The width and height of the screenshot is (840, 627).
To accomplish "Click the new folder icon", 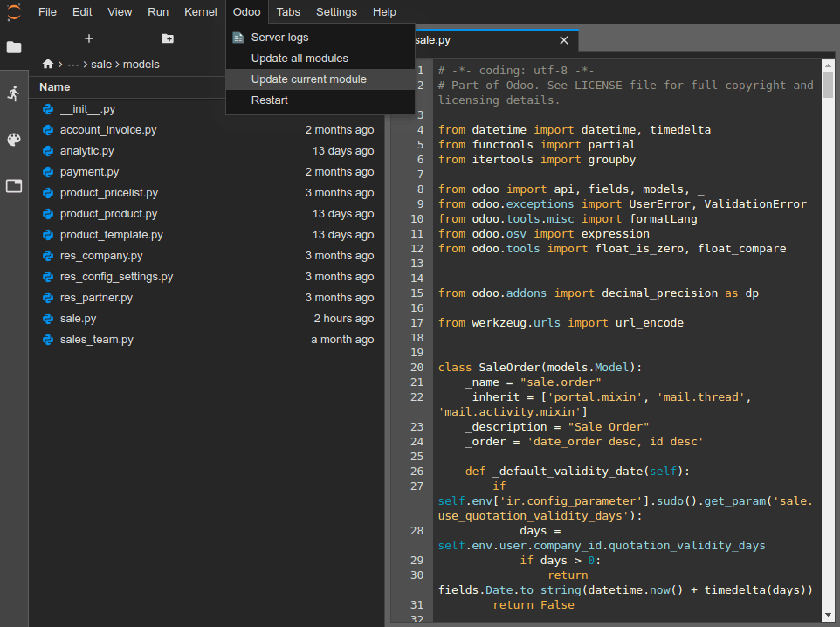I will click(167, 38).
